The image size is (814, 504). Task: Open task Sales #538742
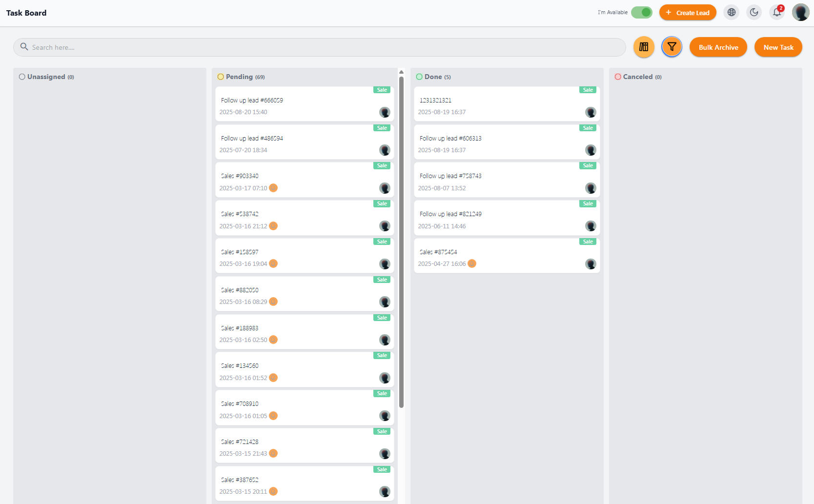pos(305,218)
